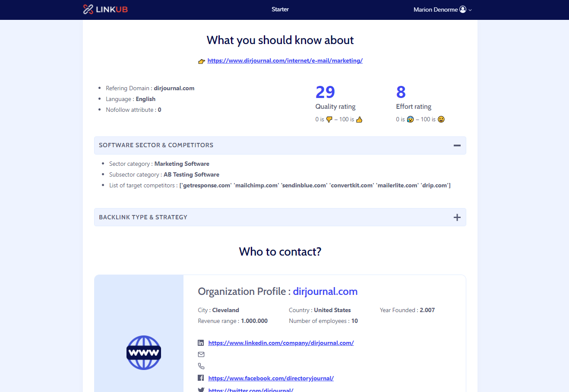
Task: Click the AB Testing Software subsector
Action: (191, 174)
